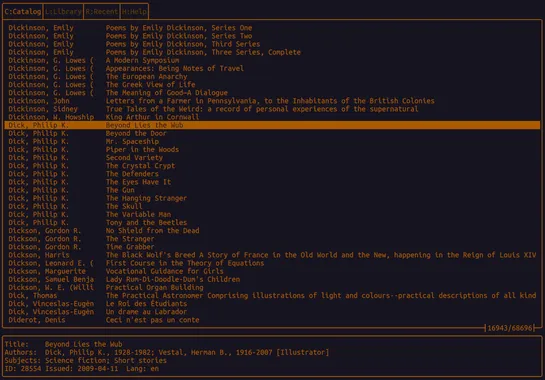Pick the 'Time Grabber' entry
This screenshot has height=380, width=545.
(272, 247)
